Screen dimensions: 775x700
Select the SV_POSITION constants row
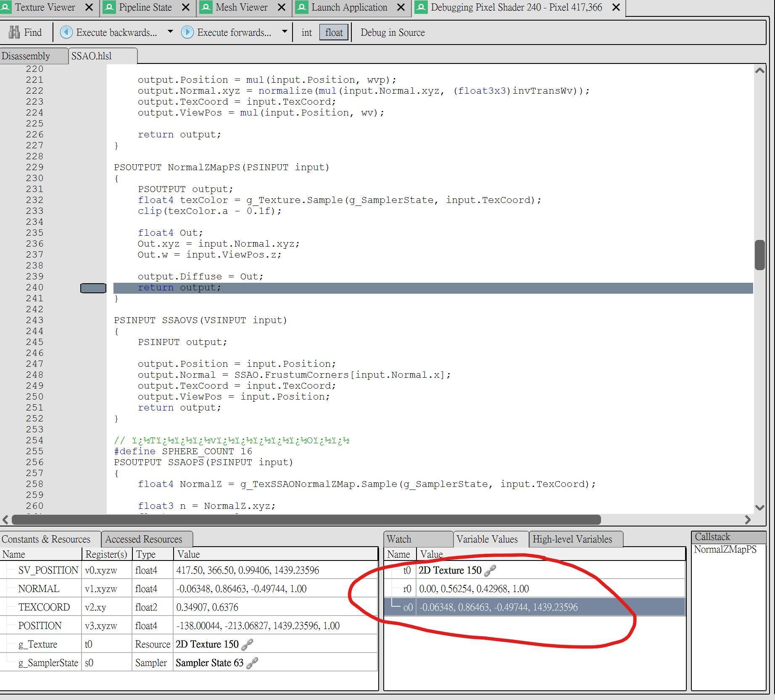pyautogui.click(x=189, y=570)
